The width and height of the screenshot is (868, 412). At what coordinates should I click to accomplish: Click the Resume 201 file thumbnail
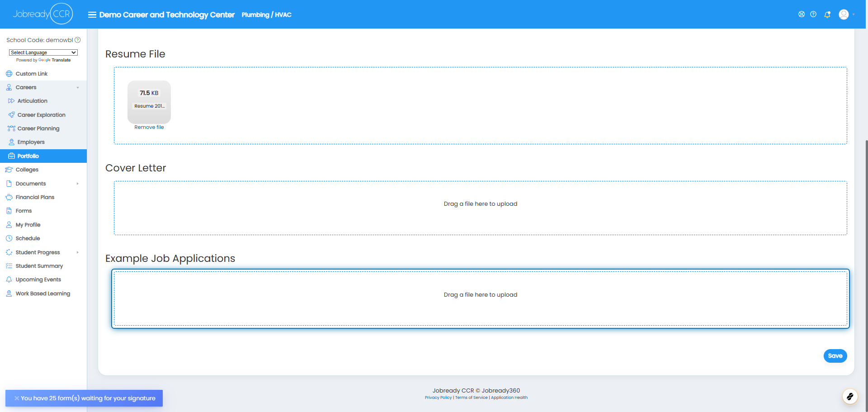click(149, 102)
